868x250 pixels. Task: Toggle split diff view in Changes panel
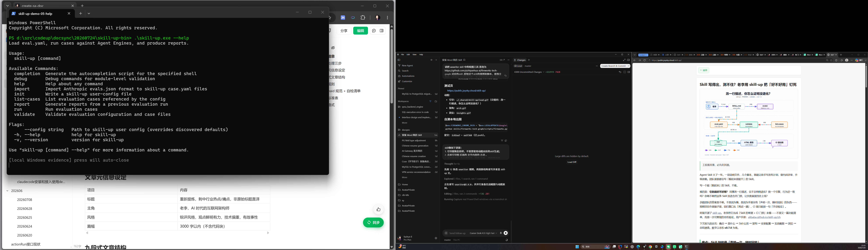coord(629,72)
